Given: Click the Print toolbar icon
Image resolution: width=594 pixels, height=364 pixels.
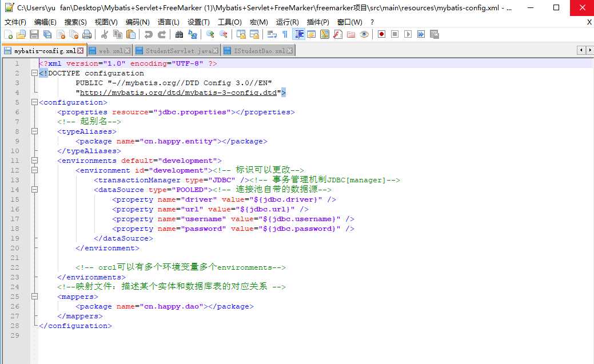Looking at the screenshot, I should pos(87,34).
